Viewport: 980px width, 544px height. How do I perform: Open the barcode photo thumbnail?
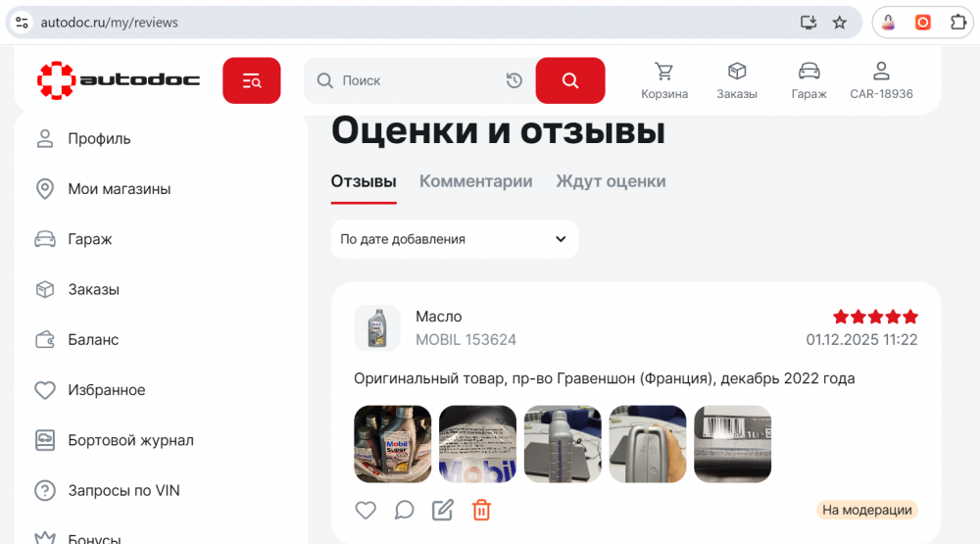coord(732,444)
